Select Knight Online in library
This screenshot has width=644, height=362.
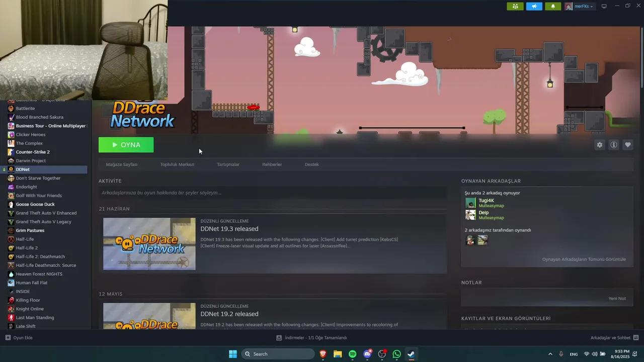tap(30, 309)
